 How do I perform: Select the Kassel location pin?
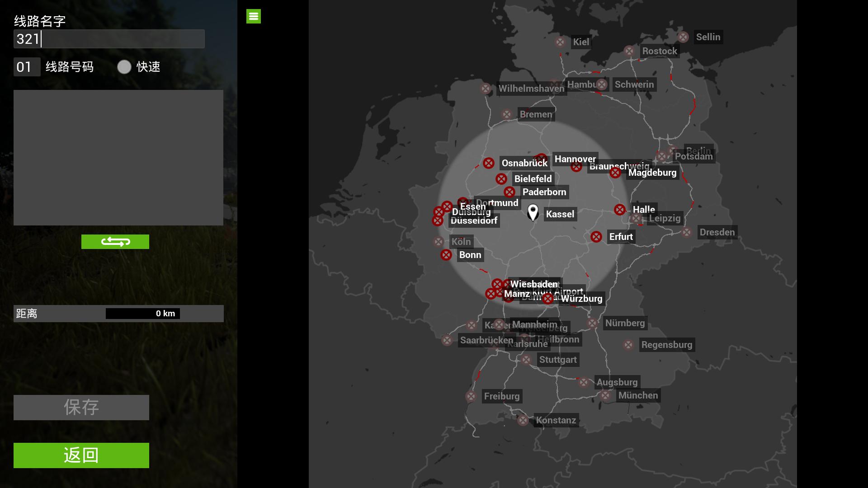coord(533,212)
